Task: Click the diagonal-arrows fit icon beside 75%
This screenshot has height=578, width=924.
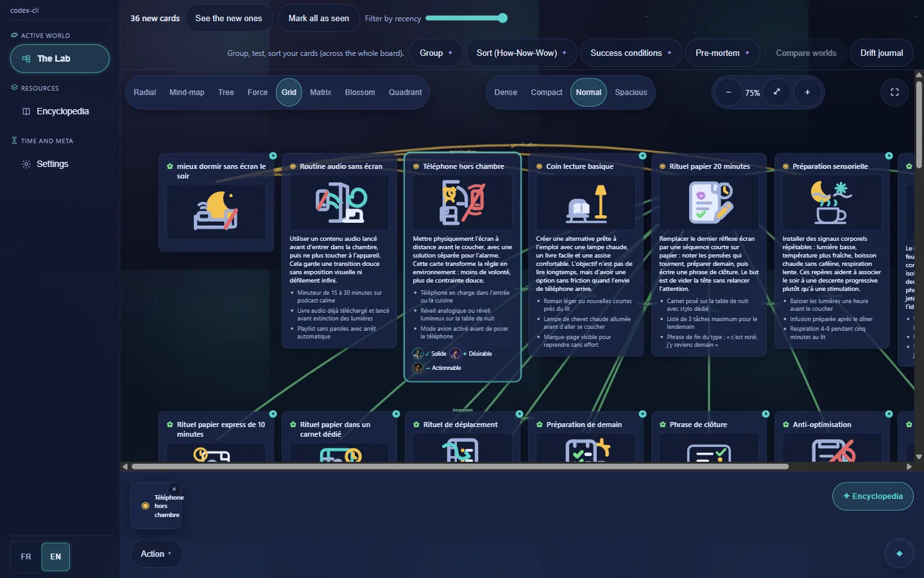Action: 776,92
